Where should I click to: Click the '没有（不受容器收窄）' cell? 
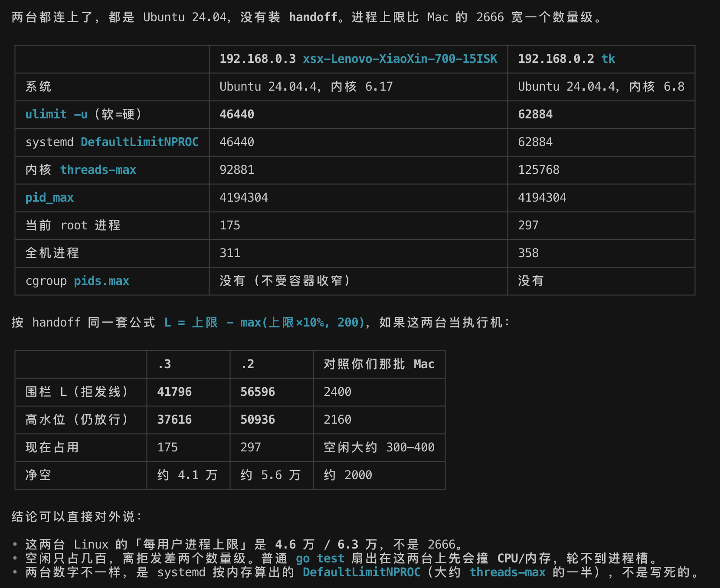(x=285, y=281)
